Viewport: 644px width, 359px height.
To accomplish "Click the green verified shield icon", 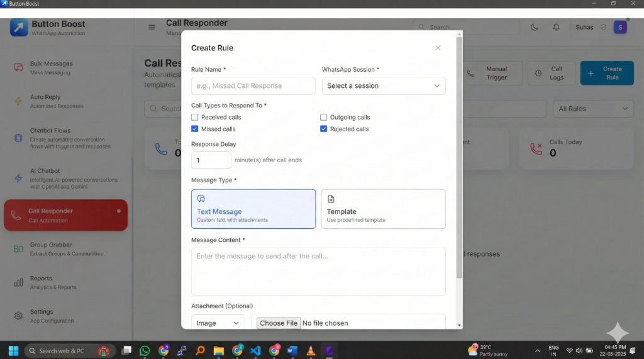I will point(603,27).
